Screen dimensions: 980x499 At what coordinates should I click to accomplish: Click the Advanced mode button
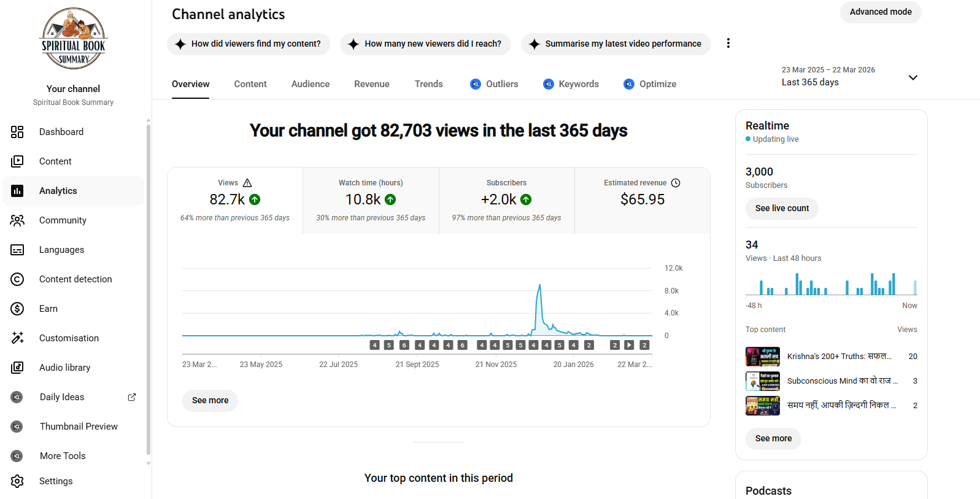tap(880, 12)
